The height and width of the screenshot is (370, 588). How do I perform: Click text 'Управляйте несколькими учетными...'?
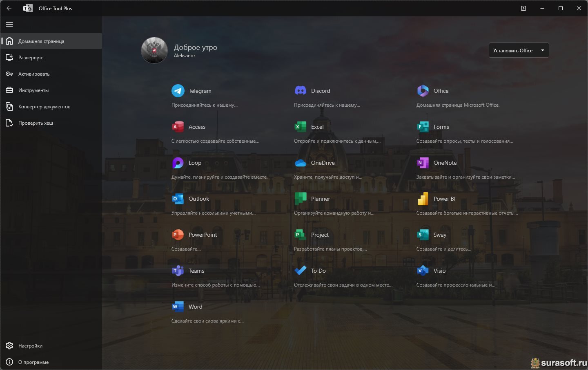214,213
